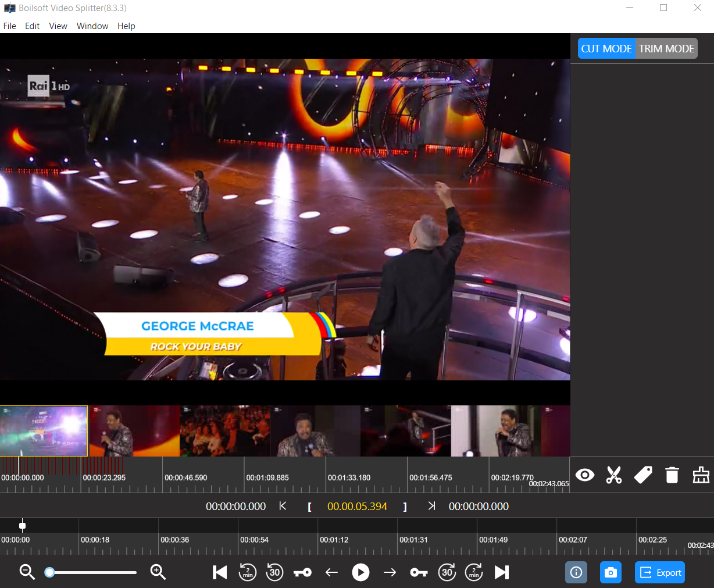
Task: Set the end point with the right bracket
Action: pyautogui.click(x=405, y=507)
